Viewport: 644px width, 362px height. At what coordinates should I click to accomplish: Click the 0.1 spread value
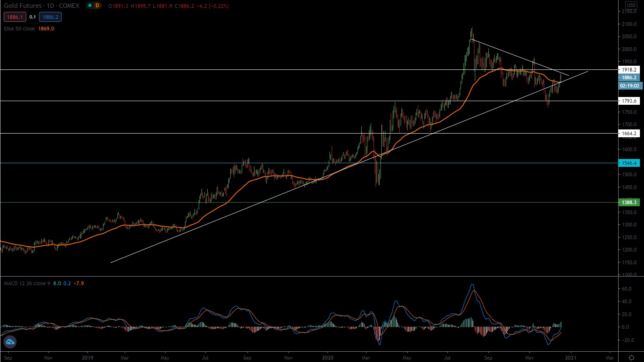point(32,17)
